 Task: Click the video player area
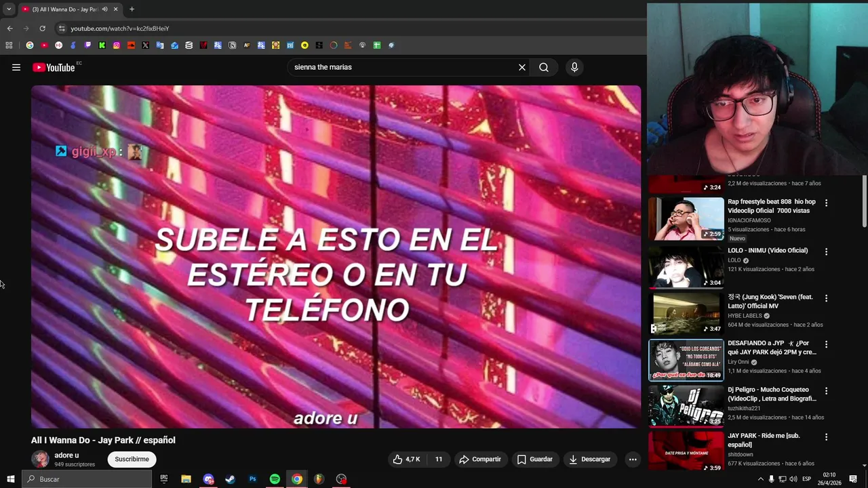336,256
